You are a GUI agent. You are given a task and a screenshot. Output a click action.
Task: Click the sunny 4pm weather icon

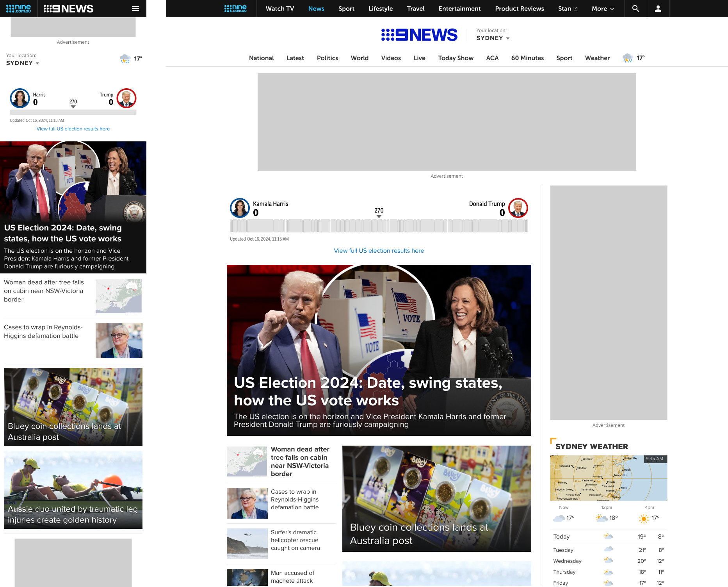[x=644, y=519]
